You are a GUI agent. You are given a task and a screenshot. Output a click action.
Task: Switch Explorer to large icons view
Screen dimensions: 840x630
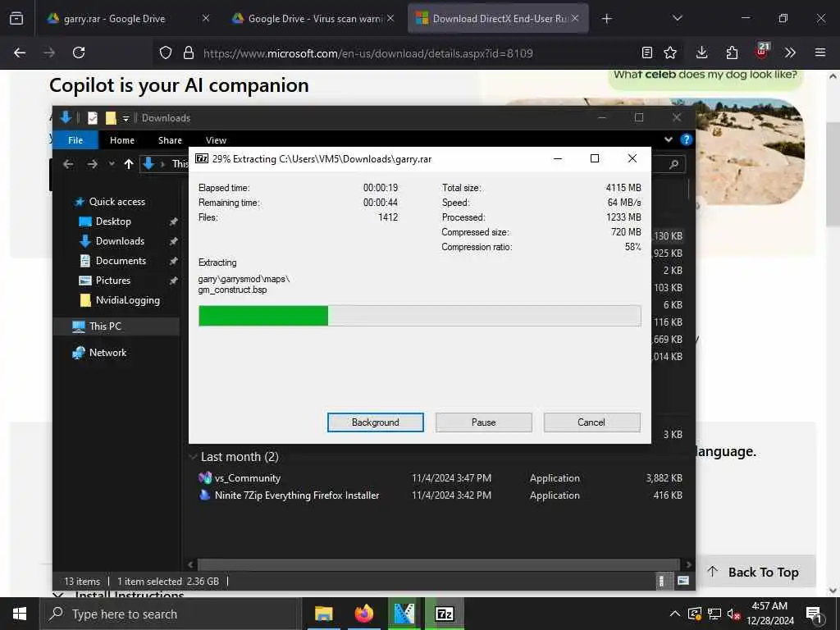point(682,581)
